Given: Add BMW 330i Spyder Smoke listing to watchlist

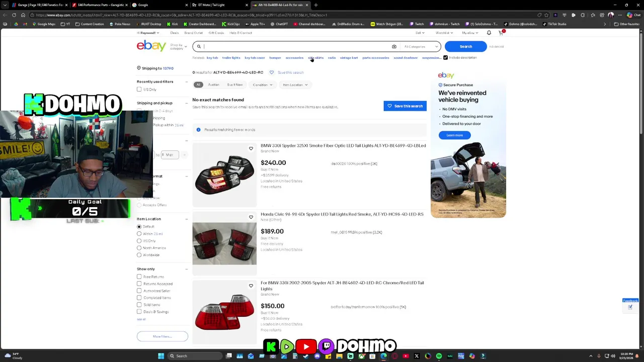Looking at the screenshot, I should click(251, 148).
